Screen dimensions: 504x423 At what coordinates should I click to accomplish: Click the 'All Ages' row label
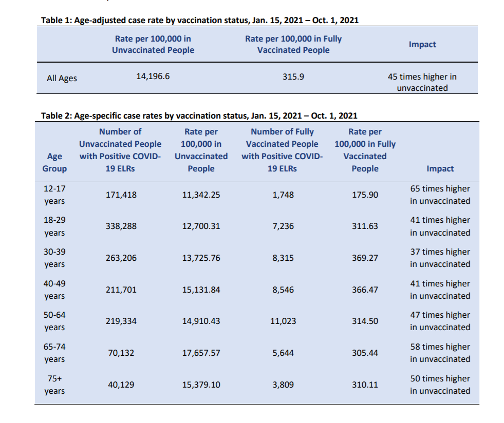pos(62,79)
